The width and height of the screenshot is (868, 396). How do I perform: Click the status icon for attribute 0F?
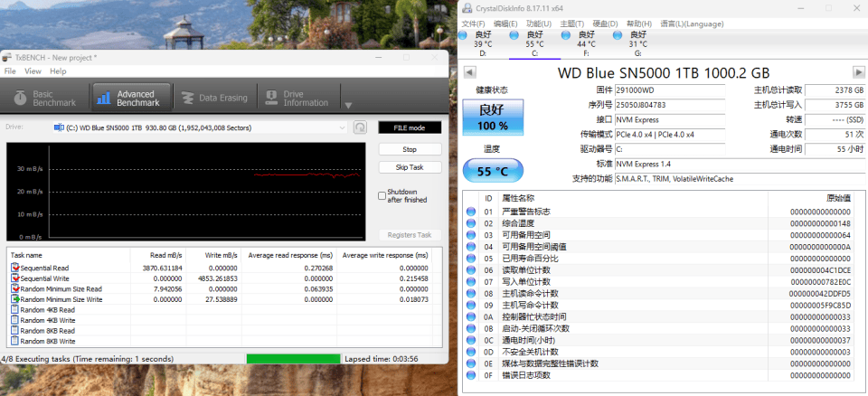pyautogui.click(x=471, y=375)
